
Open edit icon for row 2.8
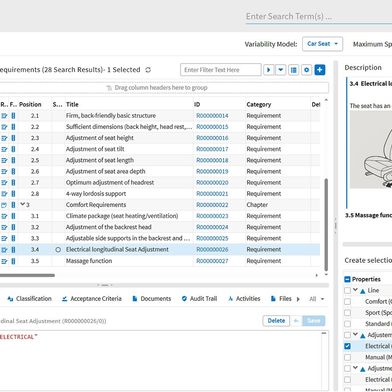4,194
